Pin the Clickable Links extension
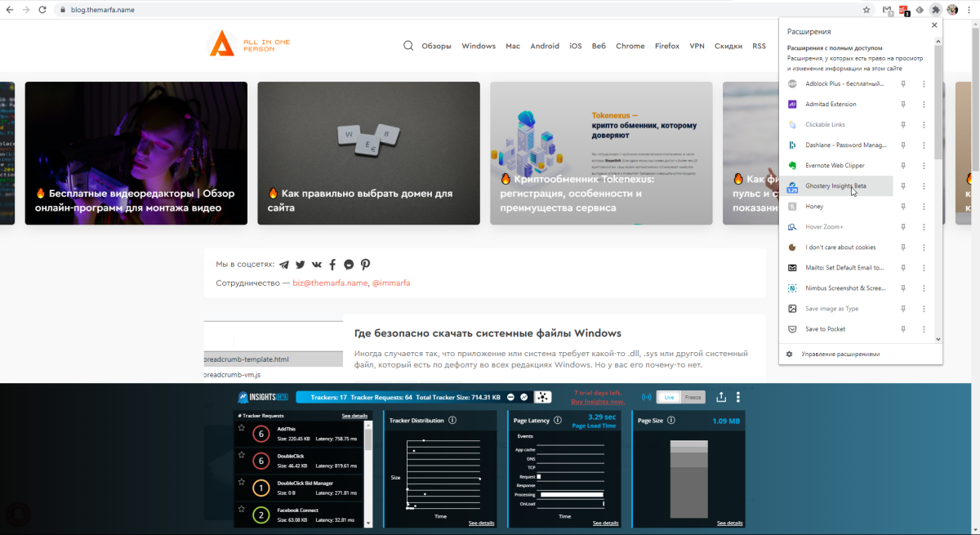980x535 pixels. 903,125
